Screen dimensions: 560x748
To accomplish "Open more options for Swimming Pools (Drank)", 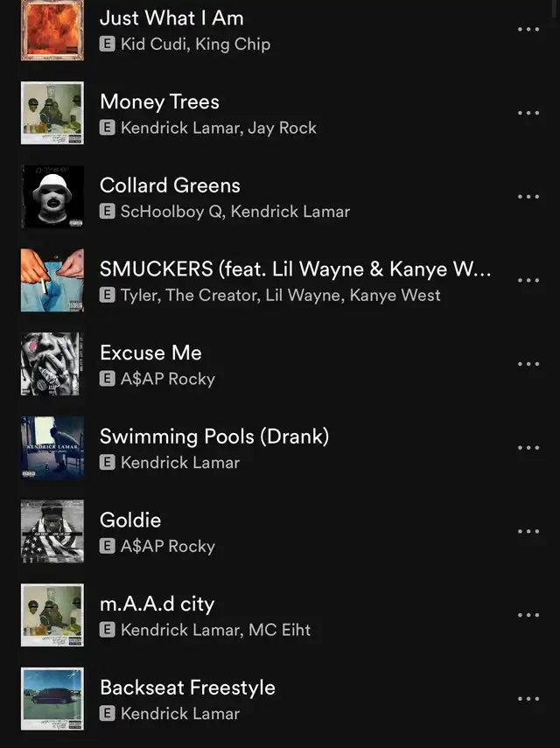I will click(x=528, y=447).
